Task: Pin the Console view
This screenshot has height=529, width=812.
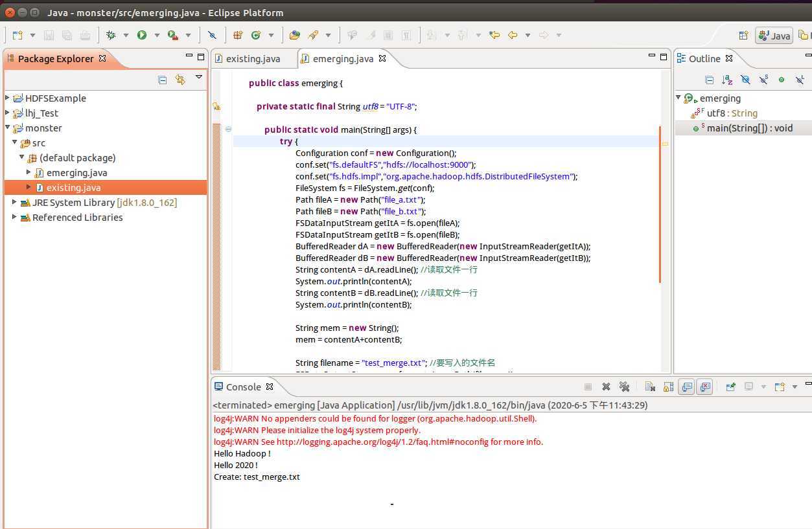Action: [x=730, y=387]
